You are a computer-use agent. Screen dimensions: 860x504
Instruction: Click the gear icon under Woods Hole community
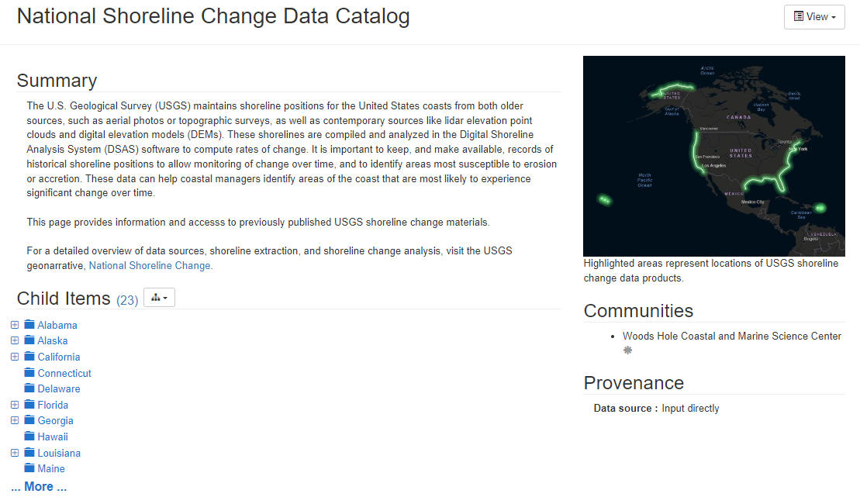point(628,350)
